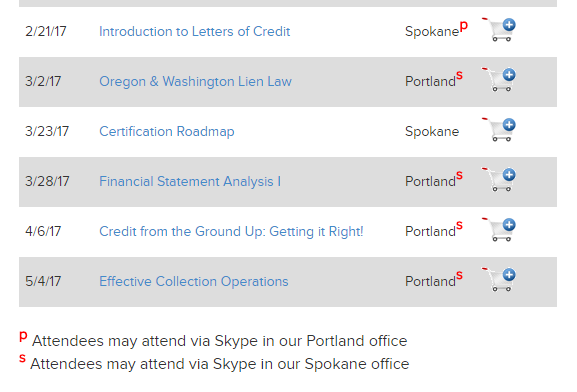
Task: Add Introduction to Letters of Credit to cart
Action: pyautogui.click(x=499, y=29)
